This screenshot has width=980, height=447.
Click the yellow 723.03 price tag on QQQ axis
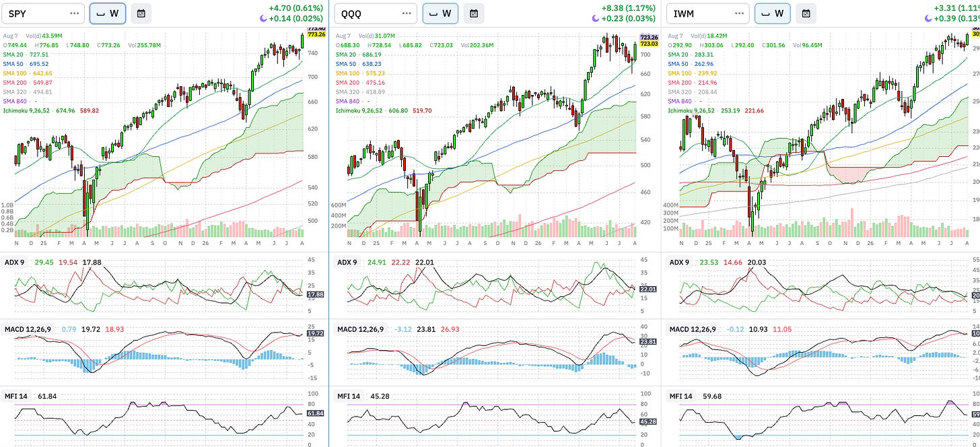point(649,43)
